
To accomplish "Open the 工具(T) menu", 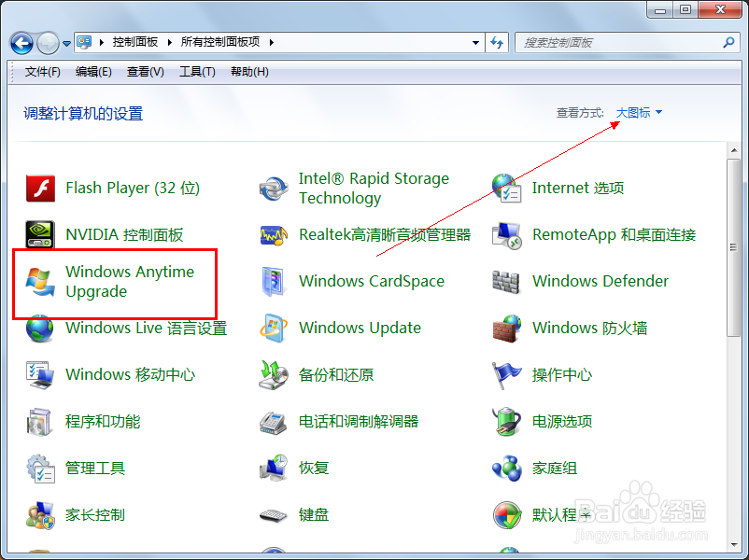I will click(197, 72).
